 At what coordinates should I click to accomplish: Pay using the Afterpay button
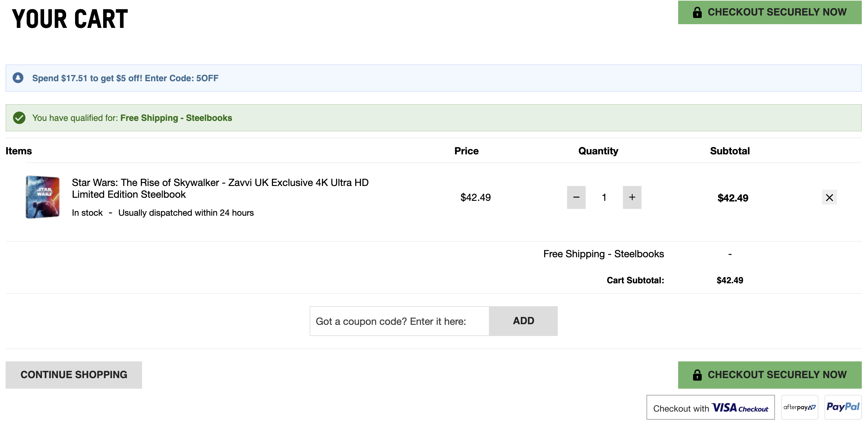800,408
